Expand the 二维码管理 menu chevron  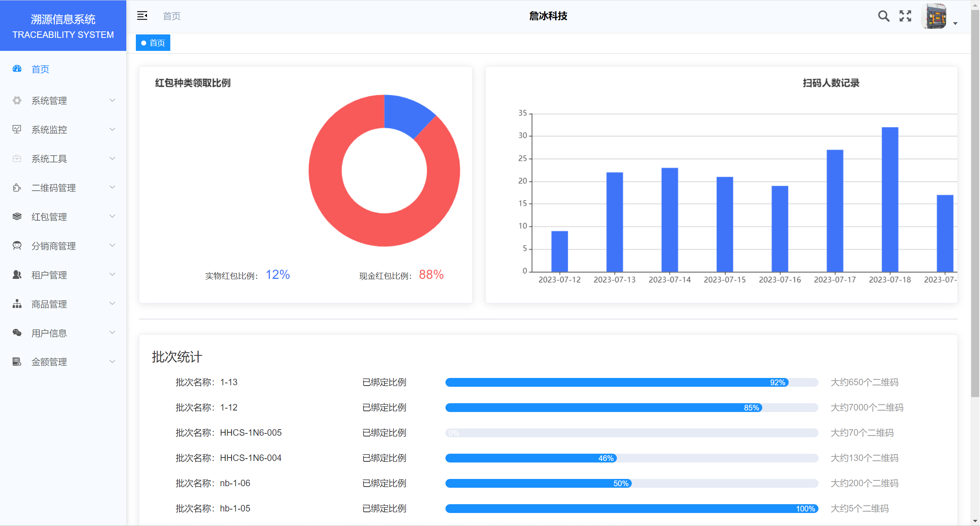click(x=112, y=187)
